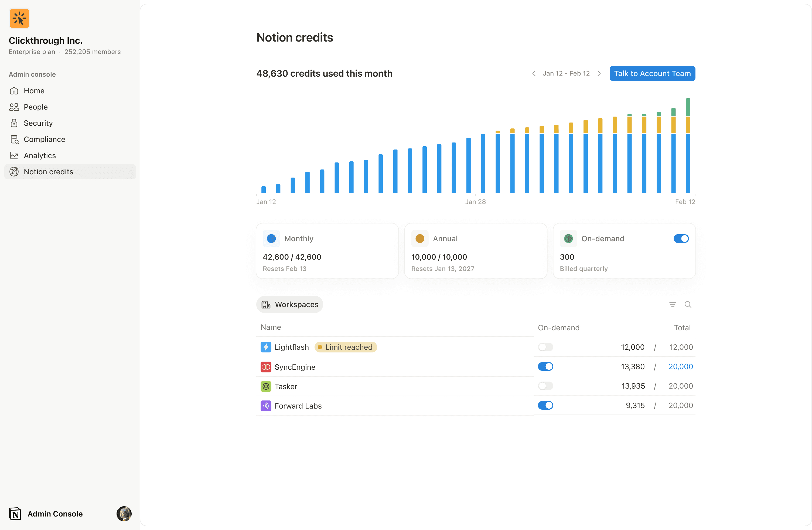Open the Jan 12 - Feb 12 date range
The height and width of the screenshot is (530, 812).
point(566,73)
